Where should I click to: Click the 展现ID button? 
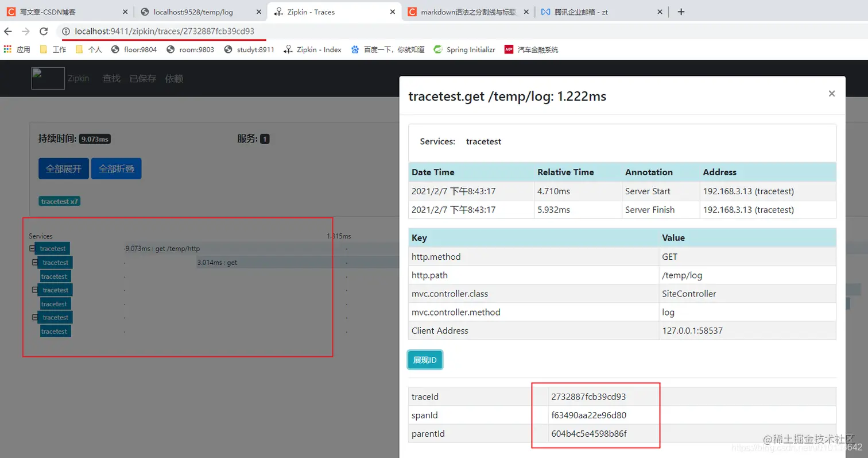[x=425, y=360]
